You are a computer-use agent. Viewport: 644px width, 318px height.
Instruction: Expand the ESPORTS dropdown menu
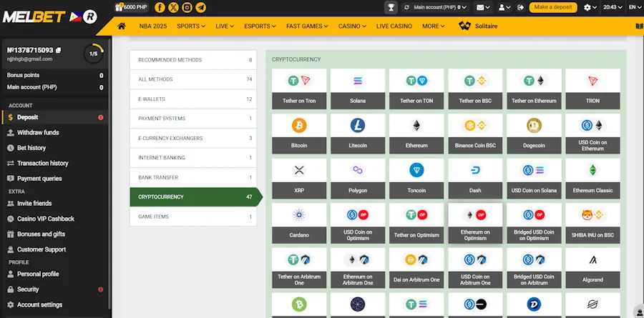[x=260, y=26]
